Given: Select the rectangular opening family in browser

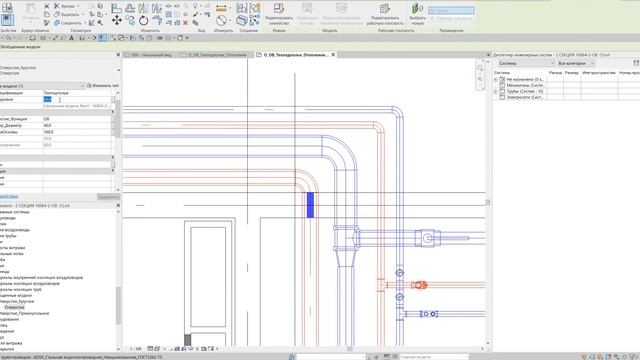Looking at the screenshot, I should click(24, 313).
